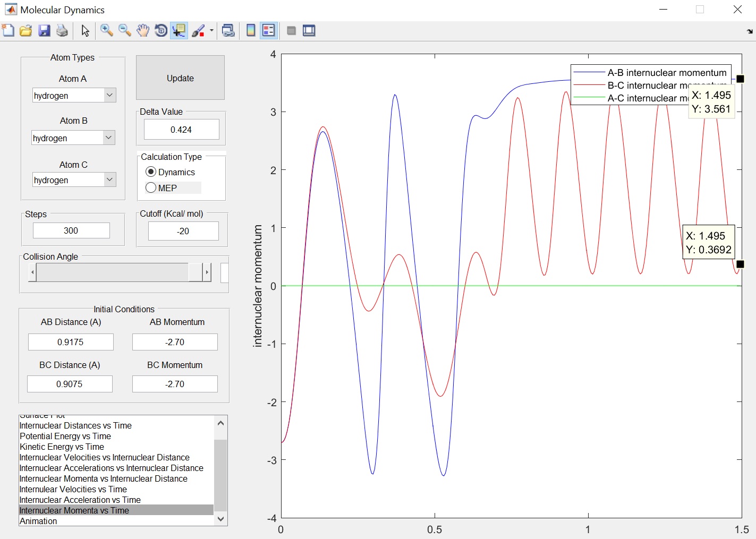This screenshot has width=756, height=539.
Task: Activate the Pan hand tool
Action: (142, 31)
